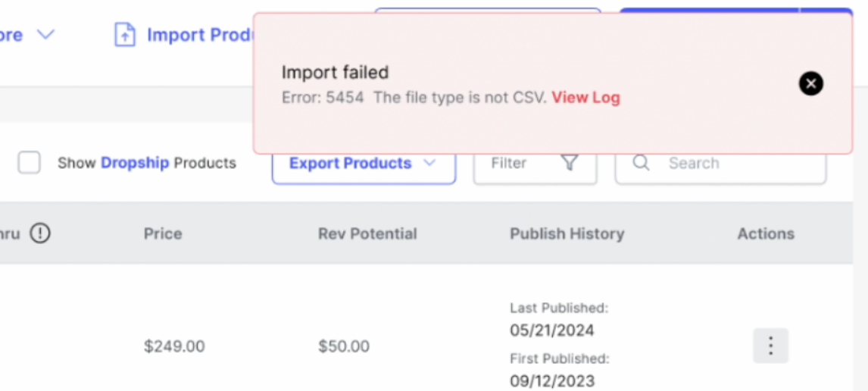Click the Publish History column header
868x391 pixels.
(x=567, y=233)
